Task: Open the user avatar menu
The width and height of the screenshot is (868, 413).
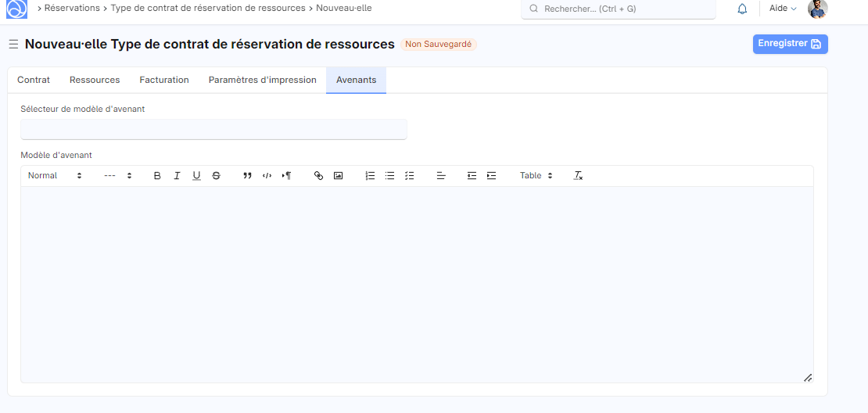Action: [818, 9]
